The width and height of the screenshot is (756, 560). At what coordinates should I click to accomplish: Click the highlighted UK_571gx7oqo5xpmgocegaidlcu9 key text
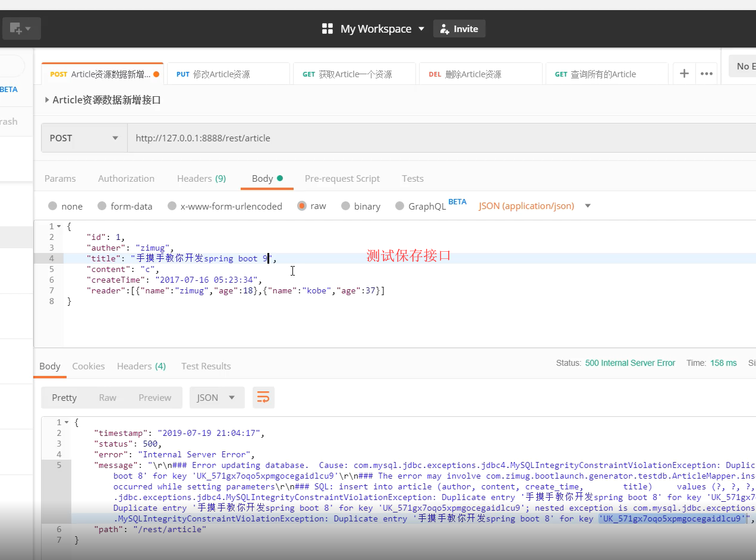(673, 518)
